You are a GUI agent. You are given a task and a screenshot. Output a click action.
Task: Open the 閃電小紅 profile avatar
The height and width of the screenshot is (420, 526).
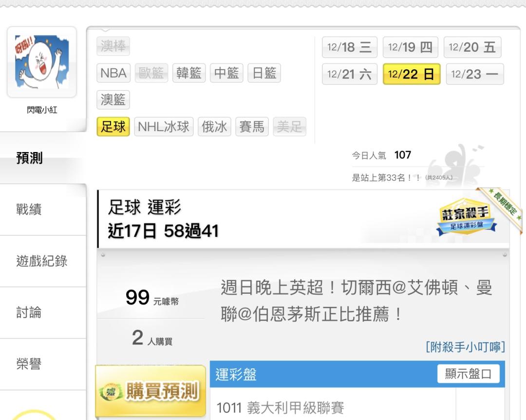[x=42, y=62]
